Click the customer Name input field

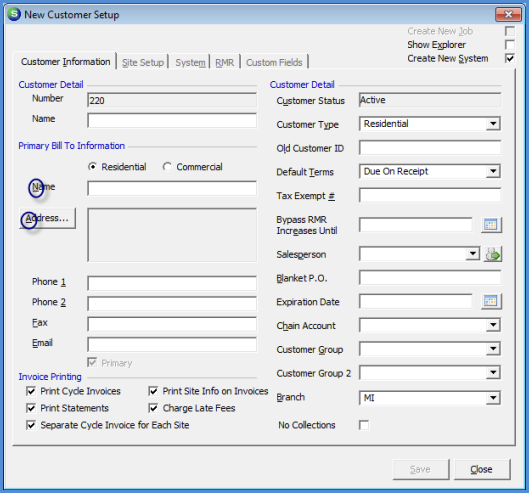[x=172, y=120]
